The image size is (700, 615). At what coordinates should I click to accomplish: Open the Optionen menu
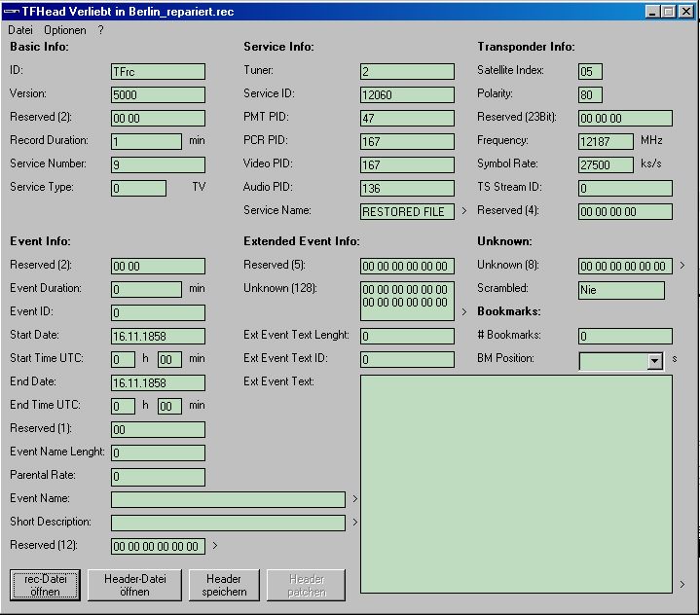64,30
